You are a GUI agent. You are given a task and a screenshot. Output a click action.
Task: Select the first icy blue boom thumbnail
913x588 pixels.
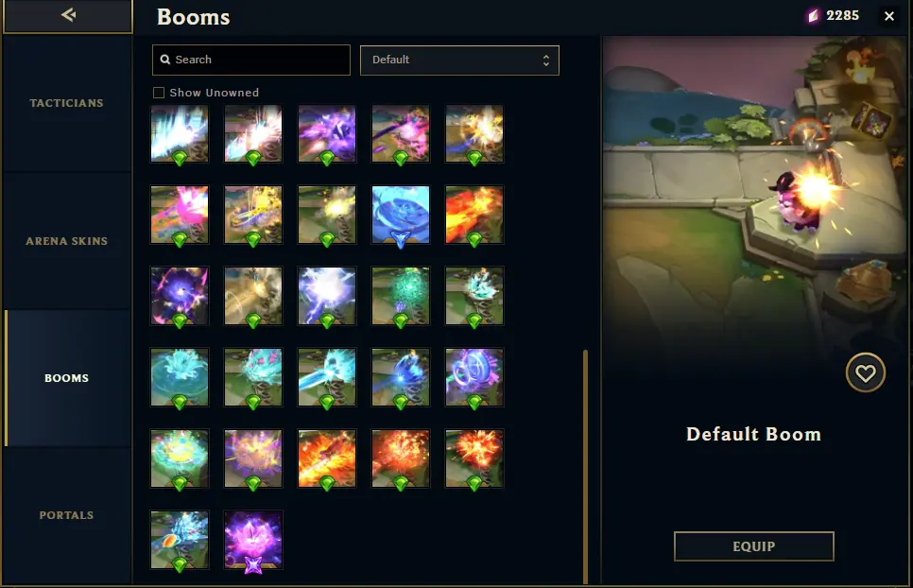180,134
